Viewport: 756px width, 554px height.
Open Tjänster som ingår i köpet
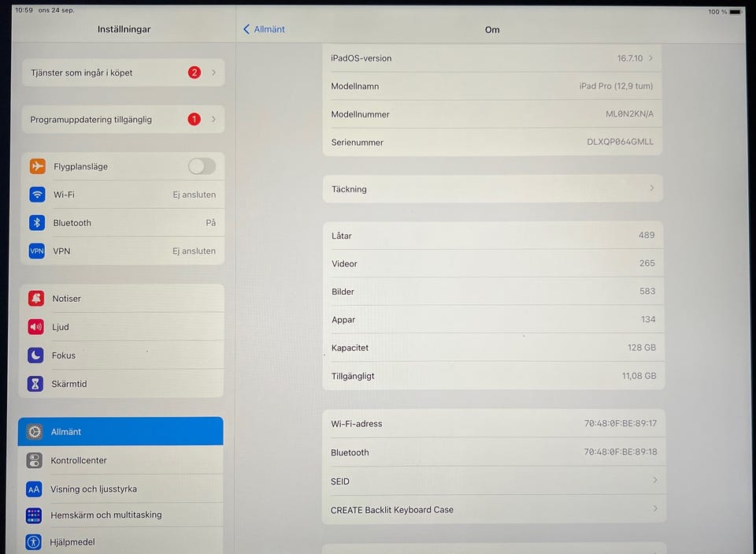pos(123,73)
